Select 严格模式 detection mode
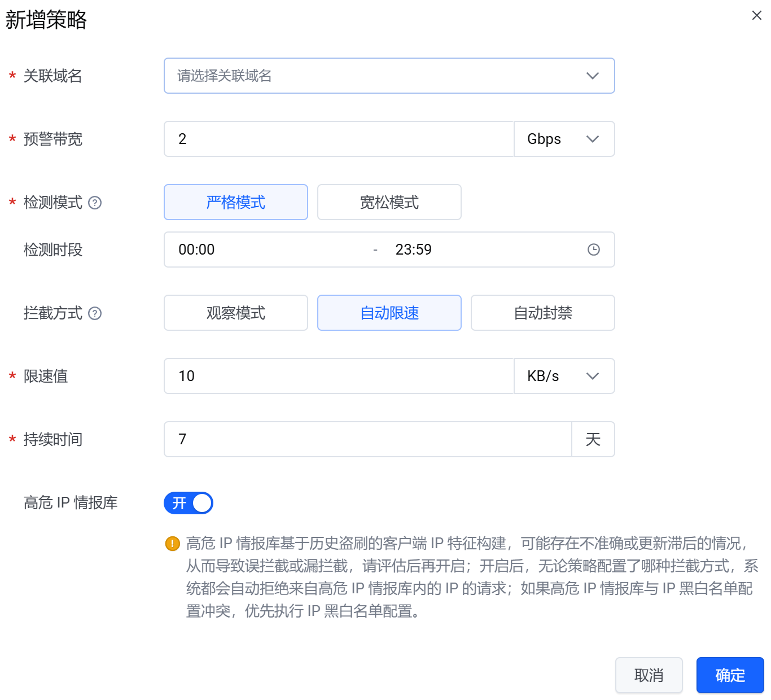The width and height of the screenshot is (771, 700). click(236, 202)
